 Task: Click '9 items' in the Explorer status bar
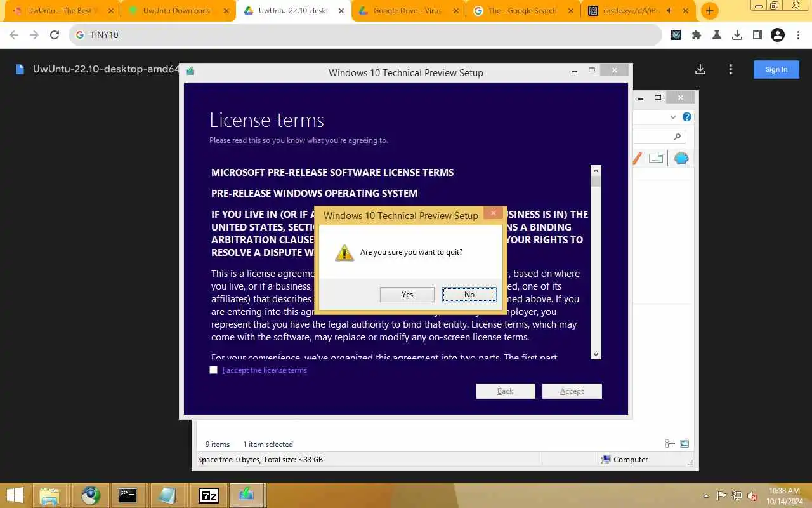218,444
